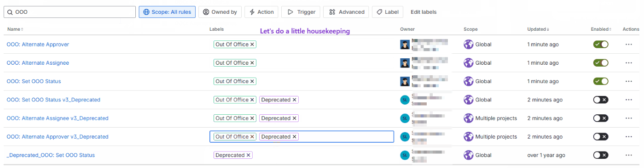
Task: Click the SL owner avatar on OOO: Alternate Assignee v3_Deprecated
Action: point(405,118)
